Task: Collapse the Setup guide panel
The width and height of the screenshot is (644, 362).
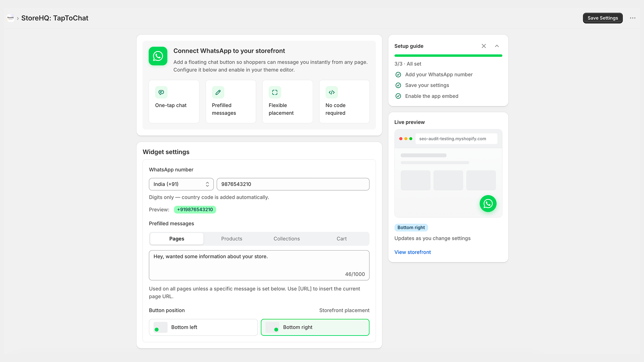Action: [x=497, y=46]
